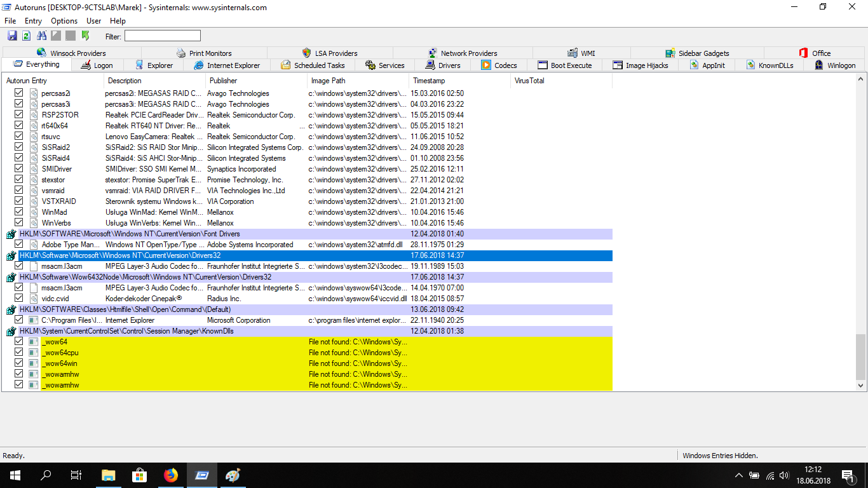Open the Entry menu
The image size is (868, 488).
tap(33, 21)
